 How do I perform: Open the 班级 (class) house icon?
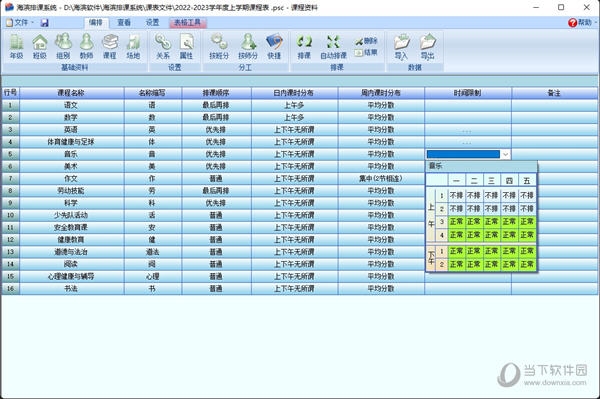click(x=39, y=46)
